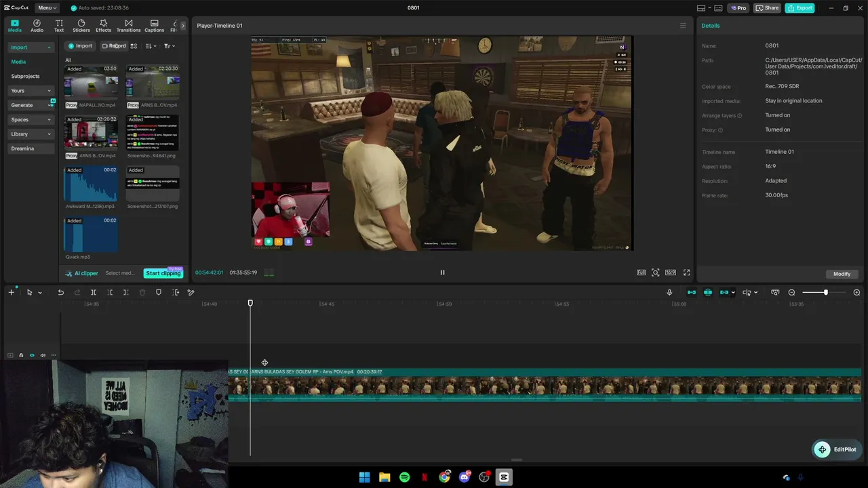Open the Text tab
868x488 pixels.
pos(59,26)
